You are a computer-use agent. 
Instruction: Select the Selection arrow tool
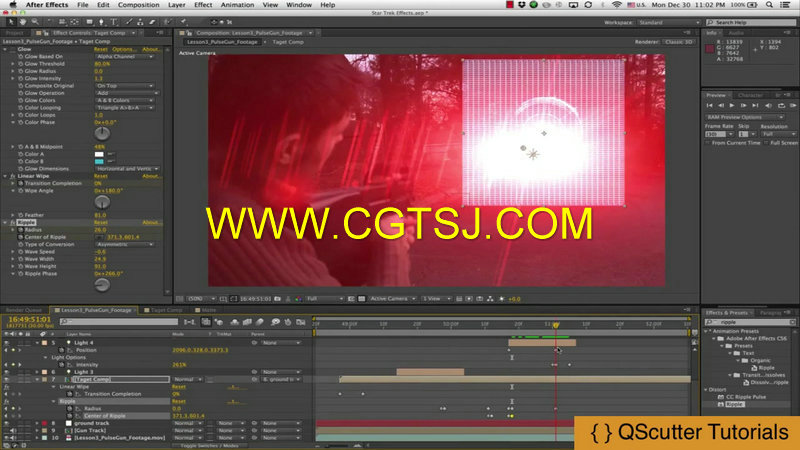tap(11, 22)
